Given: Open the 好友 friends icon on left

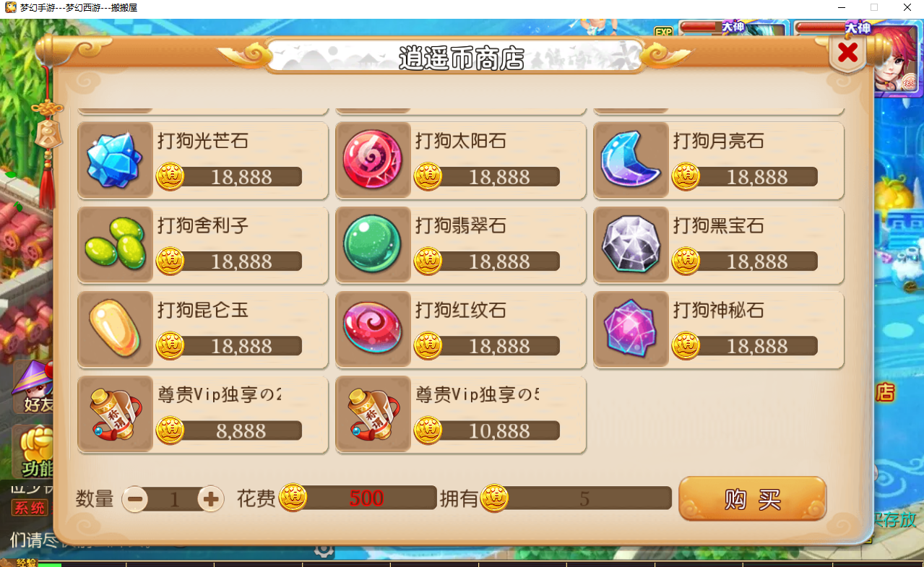Looking at the screenshot, I should click(33, 389).
